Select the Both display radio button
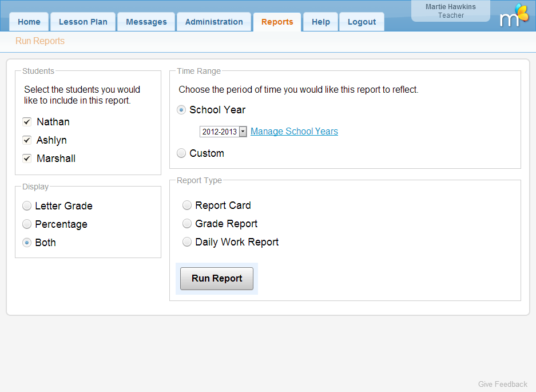Image resolution: width=536 pixels, height=392 pixels. 27,243
